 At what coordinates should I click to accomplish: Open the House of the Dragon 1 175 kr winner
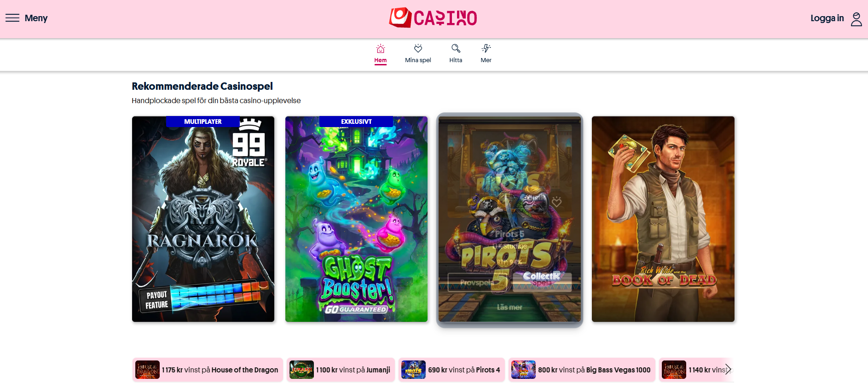(208, 370)
